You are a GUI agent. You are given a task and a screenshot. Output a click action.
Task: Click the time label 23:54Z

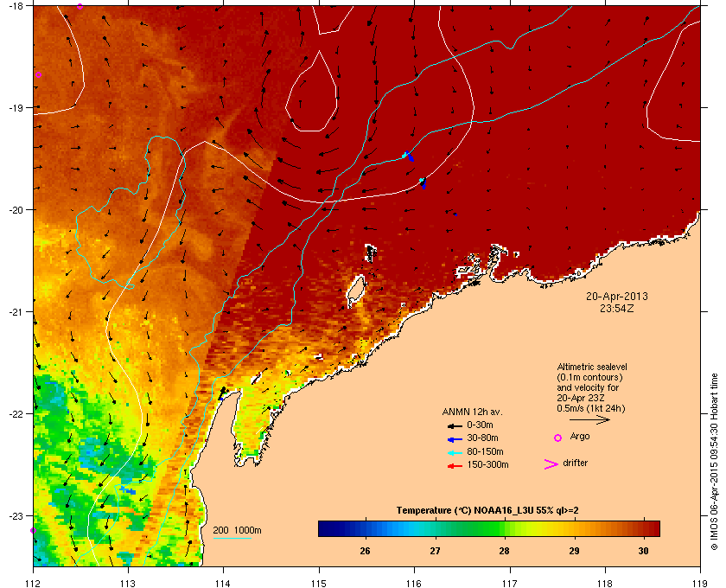(617, 308)
